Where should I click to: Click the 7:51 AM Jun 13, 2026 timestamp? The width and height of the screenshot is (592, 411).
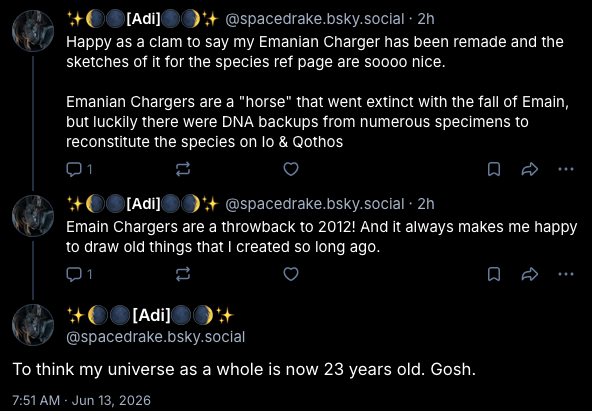click(x=82, y=400)
